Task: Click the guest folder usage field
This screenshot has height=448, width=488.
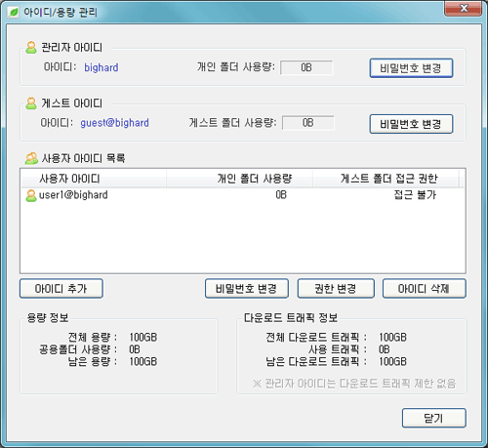Action: pyautogui.click(x=308, y=123)
